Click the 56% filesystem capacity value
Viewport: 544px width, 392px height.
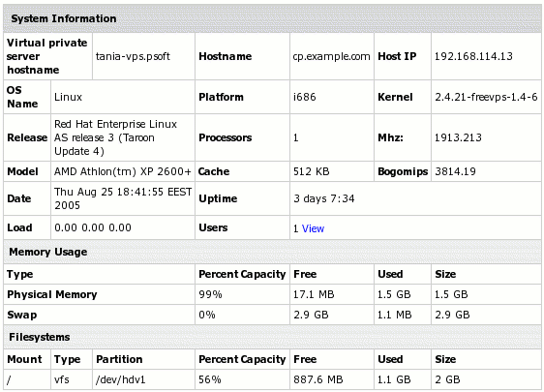[x=209, y=379]
